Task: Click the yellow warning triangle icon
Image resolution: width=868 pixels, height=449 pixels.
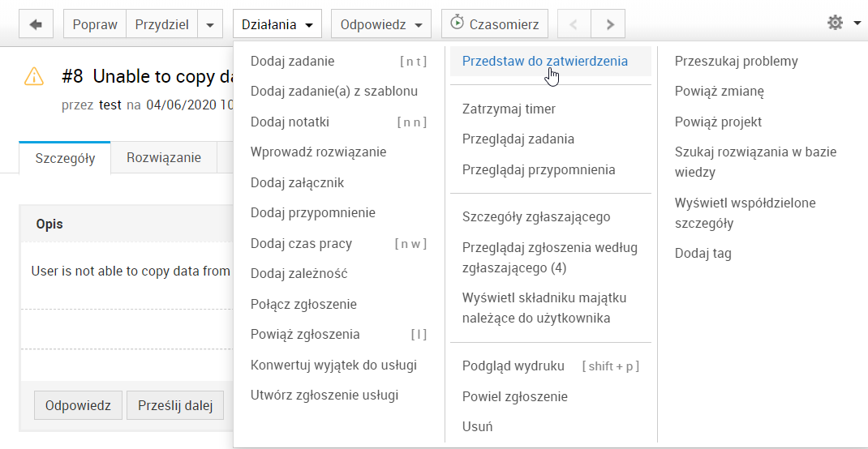Action: (x=34, y=76)
